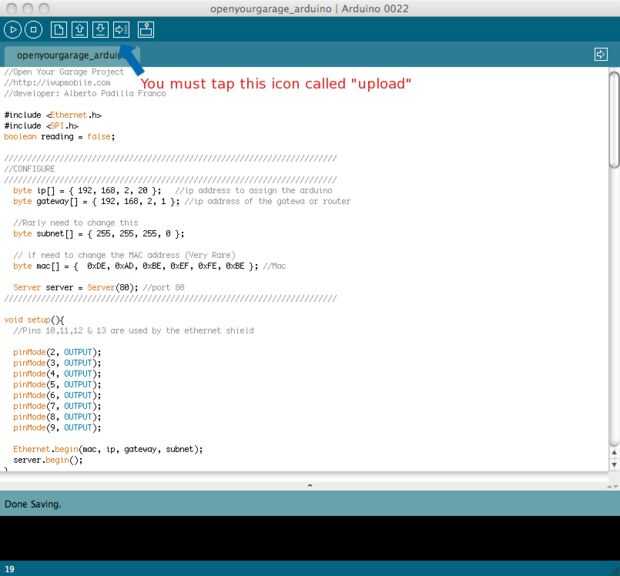620x576 pixels.
Task: Click the black console output area
Action: 310,538
